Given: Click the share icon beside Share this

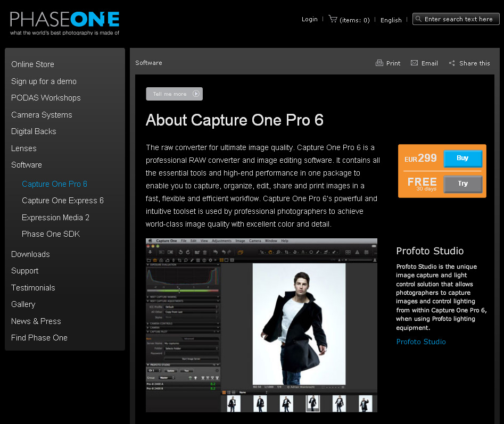Looking at the screenshot, I should tap(452, 63).
